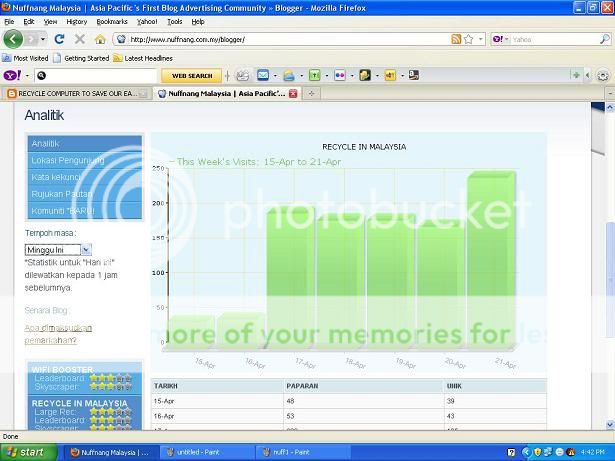Viewport: 615px width, 461px height.
Task: Click Apa dimaksudkan pemaritahan link
Action: pyautogui.click(x=58, y=334)
